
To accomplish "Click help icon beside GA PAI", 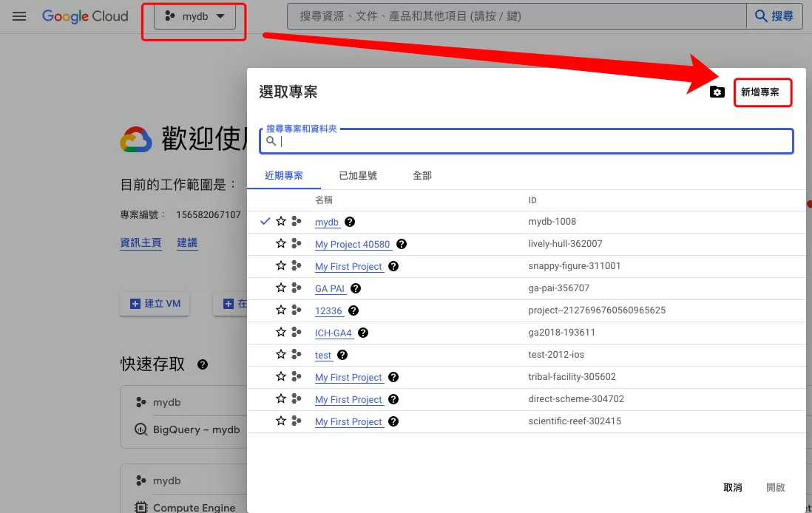I will click(356, 289).
